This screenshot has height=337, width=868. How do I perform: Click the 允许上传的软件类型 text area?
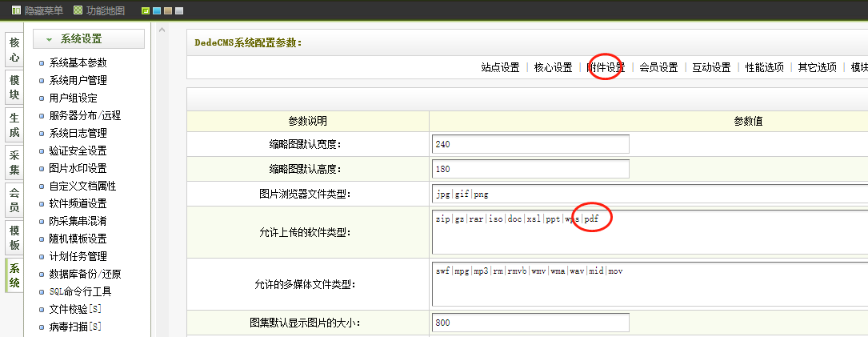pos(650,231)
